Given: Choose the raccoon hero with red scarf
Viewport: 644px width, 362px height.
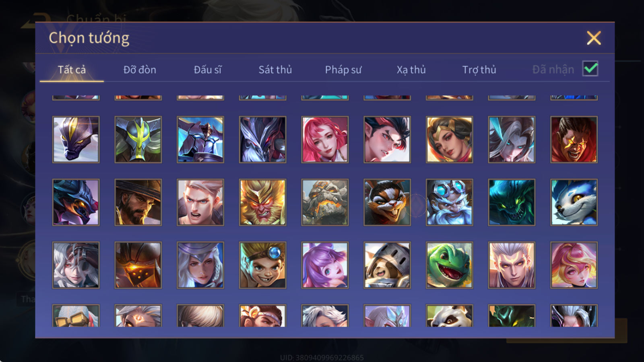Looking at the screenshot, I should [x=387, y=202].
